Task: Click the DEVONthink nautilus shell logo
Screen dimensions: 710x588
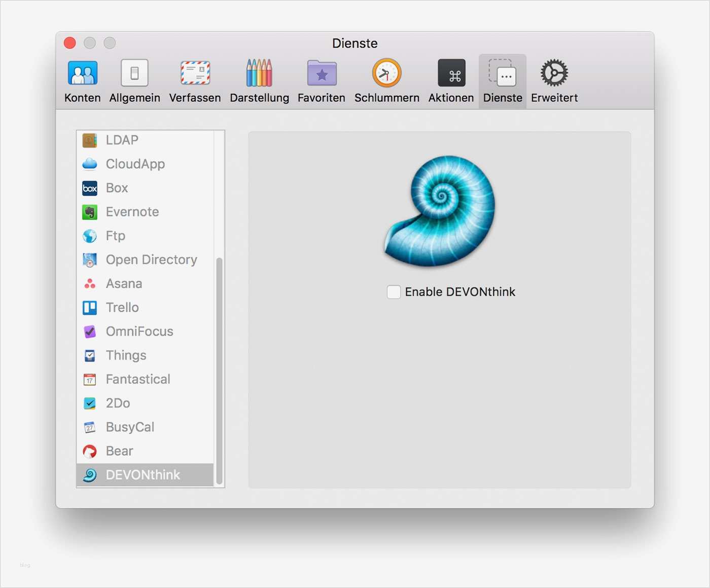Action: pyautogui.click(x=440, y=211)
